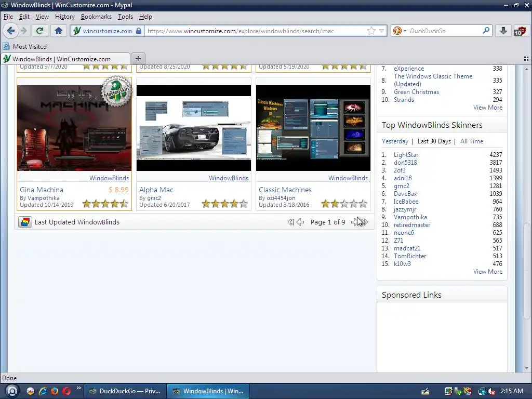The image size is (532, 399).
Task: Open LightStar skinner profile
Action: pos(406,155)
